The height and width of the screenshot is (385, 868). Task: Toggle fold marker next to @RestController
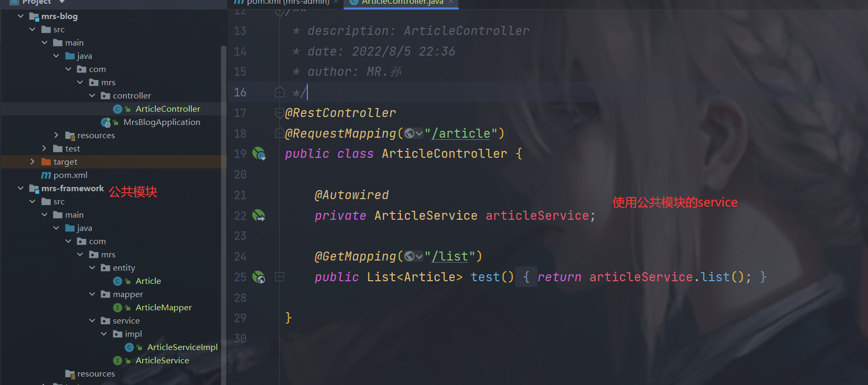(279, 113)
